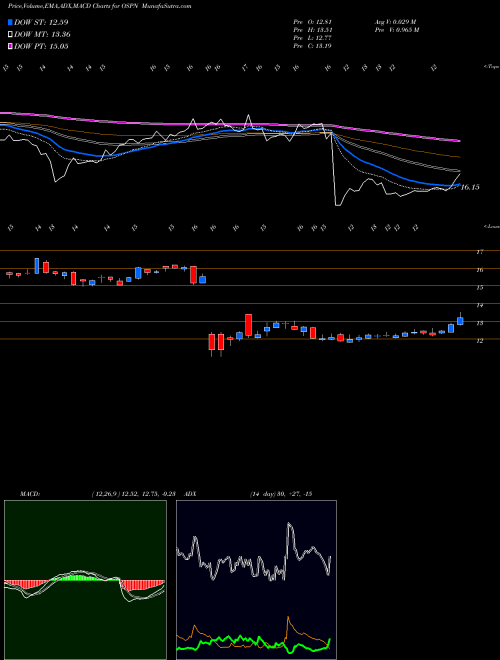Click the 'Pre L: 12.77' value
The image size is (500, 660).
coord(313,38)
